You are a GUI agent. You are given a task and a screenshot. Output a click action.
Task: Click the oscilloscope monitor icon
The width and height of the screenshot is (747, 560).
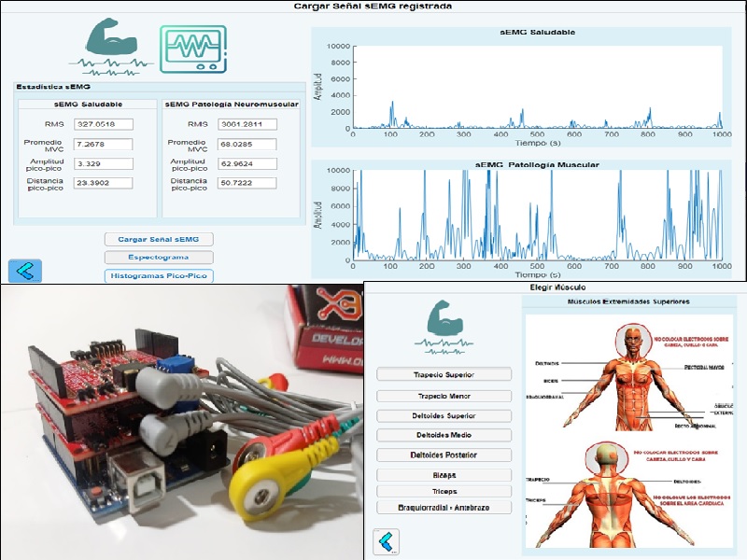coord(193,49)
